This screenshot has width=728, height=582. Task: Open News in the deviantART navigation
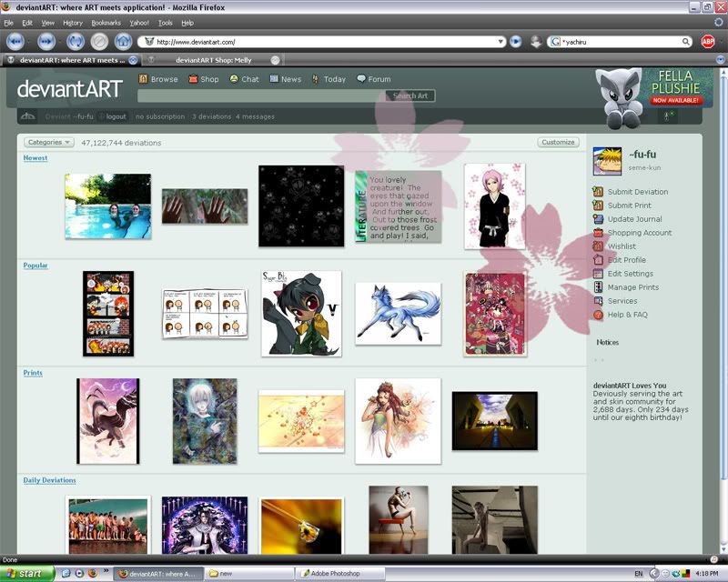tap(286, 79)
